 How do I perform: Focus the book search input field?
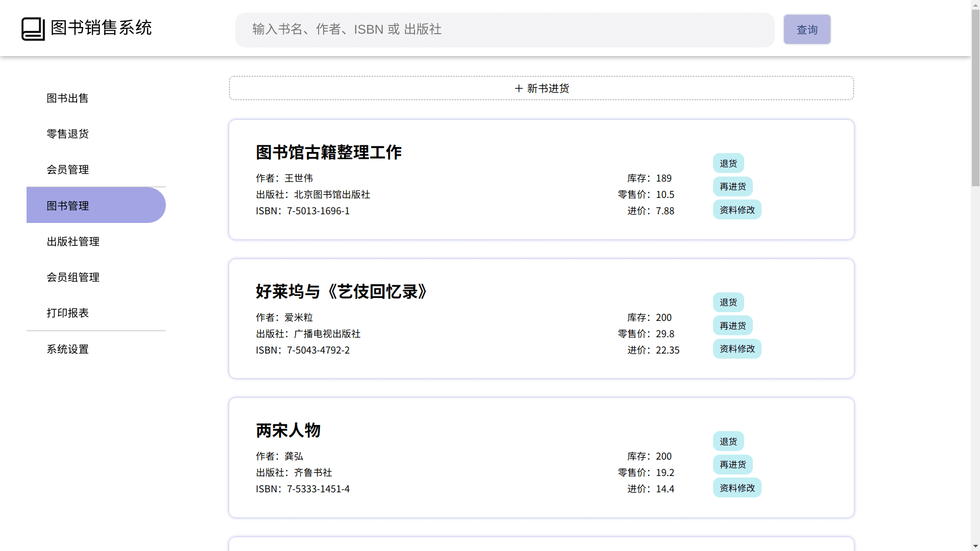(504, 30)
